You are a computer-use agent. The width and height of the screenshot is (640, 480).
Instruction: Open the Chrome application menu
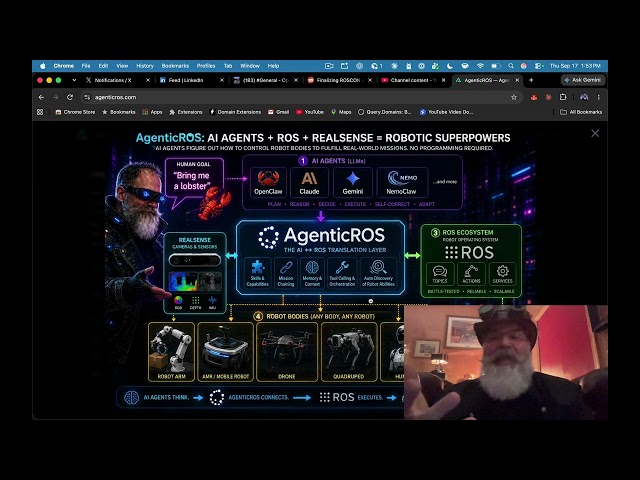[64, 66]
